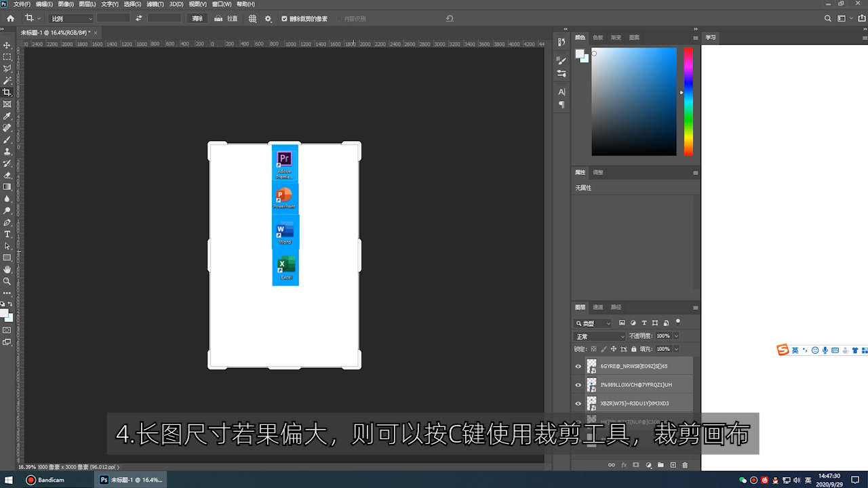Hide layer XBZR)W75 via eye icon
This screenshot has width=868, height=488.
[578, 403]
